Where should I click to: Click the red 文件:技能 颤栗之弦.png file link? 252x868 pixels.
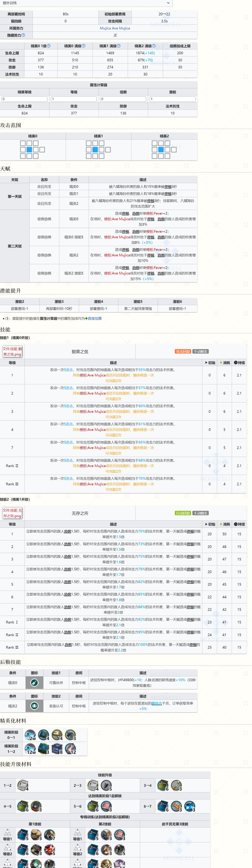12,351
